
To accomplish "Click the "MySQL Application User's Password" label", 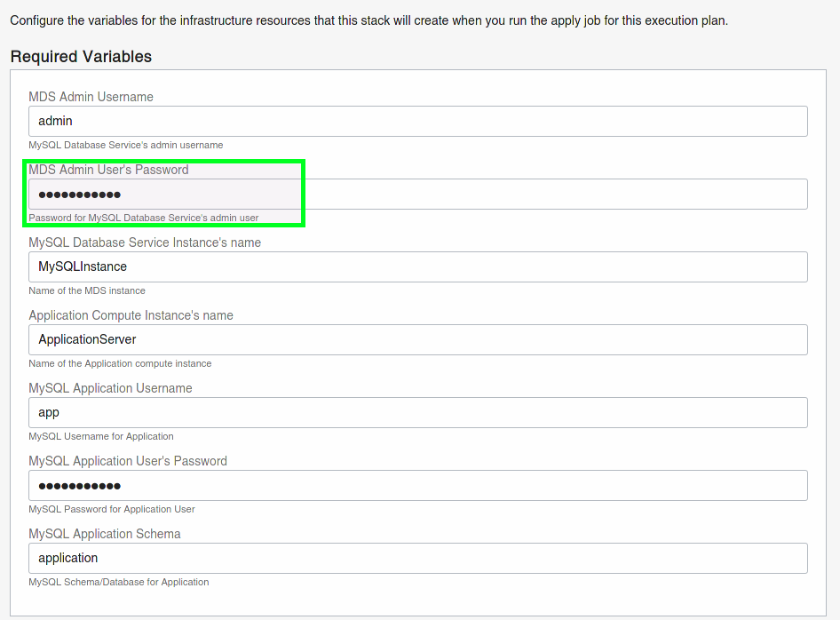I will 128,461.
